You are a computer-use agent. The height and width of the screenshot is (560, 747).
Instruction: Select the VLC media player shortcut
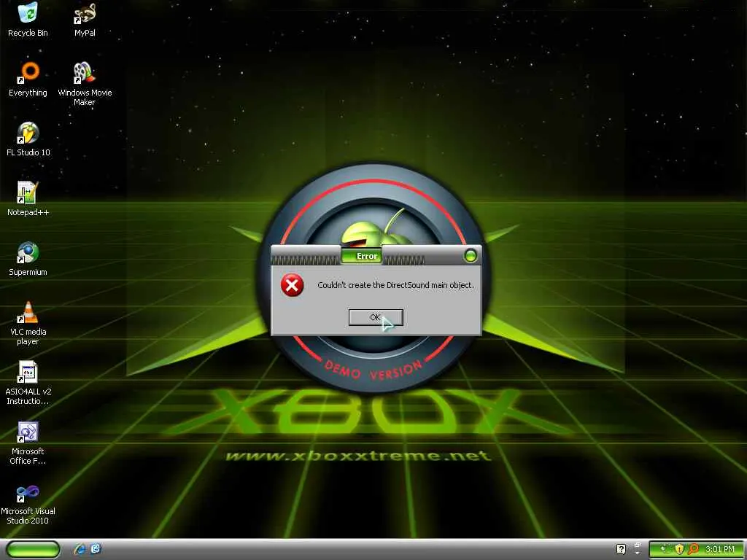click(28, 324)
